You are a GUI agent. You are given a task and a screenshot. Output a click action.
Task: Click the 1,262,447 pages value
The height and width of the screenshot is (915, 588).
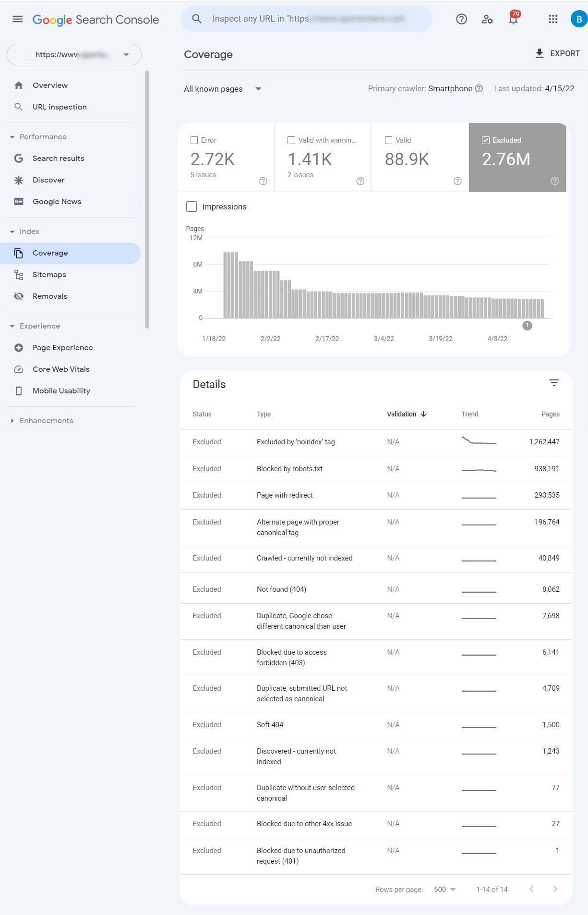click(x=544, y=442)
